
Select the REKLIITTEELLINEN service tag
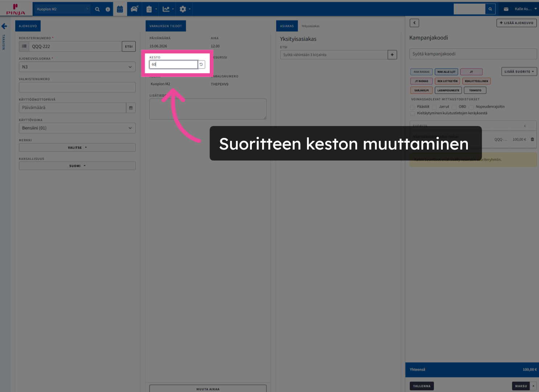[476, 81]
